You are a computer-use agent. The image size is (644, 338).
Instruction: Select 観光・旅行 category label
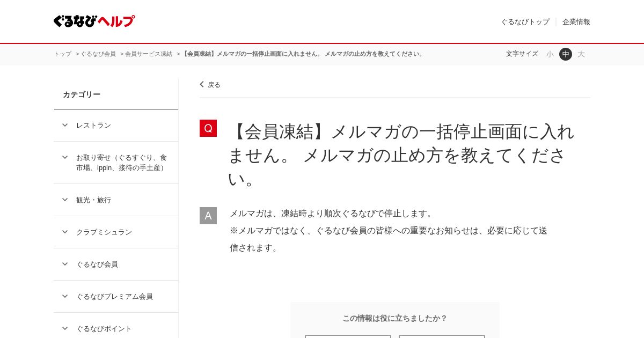pos(93,200)
